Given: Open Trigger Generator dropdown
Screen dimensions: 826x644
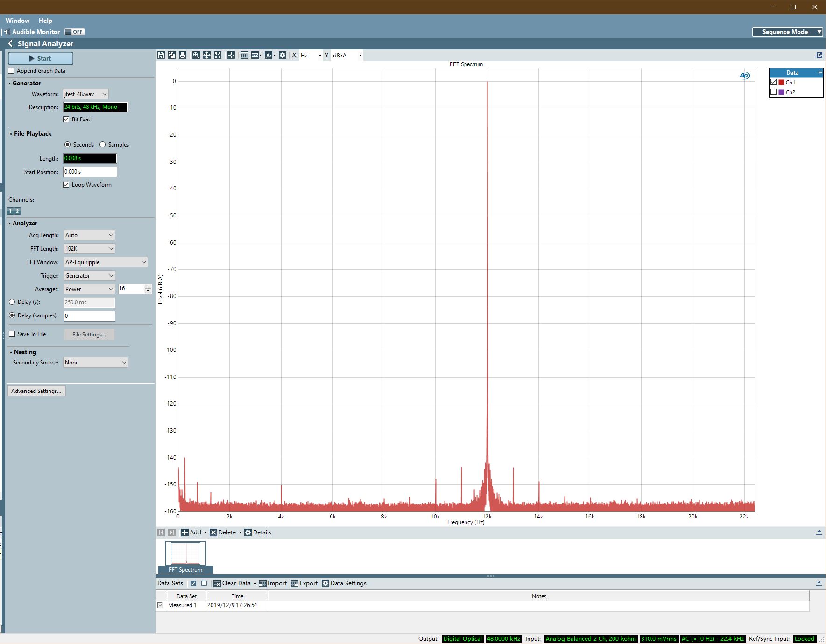Looking at the screenshot, I should coord(89,276).
